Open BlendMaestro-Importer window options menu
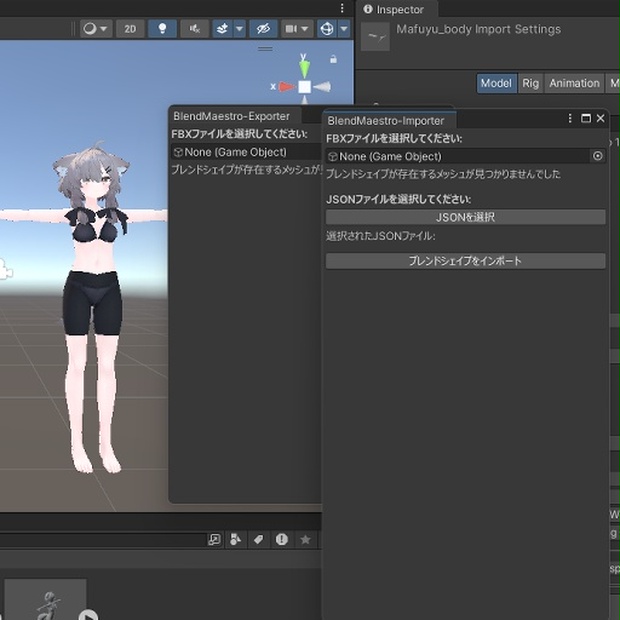This screenshot has width=620, height=620. (x=570, y=119)
